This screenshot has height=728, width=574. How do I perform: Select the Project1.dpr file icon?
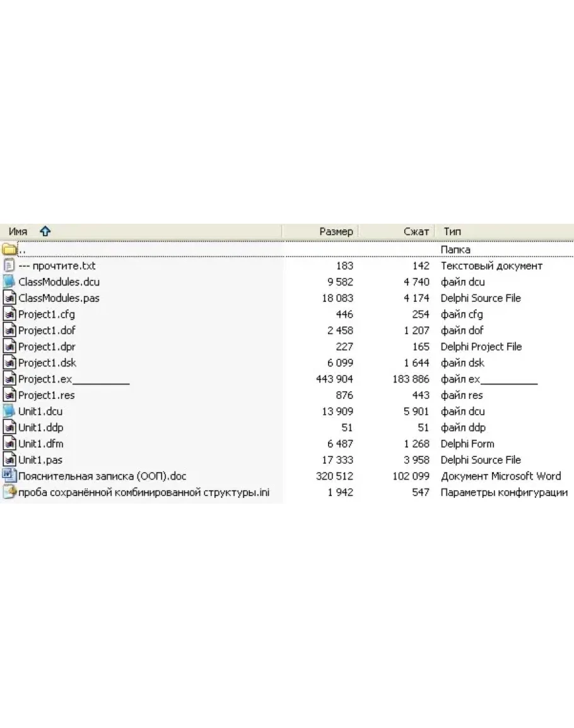(x=9, y=347)
